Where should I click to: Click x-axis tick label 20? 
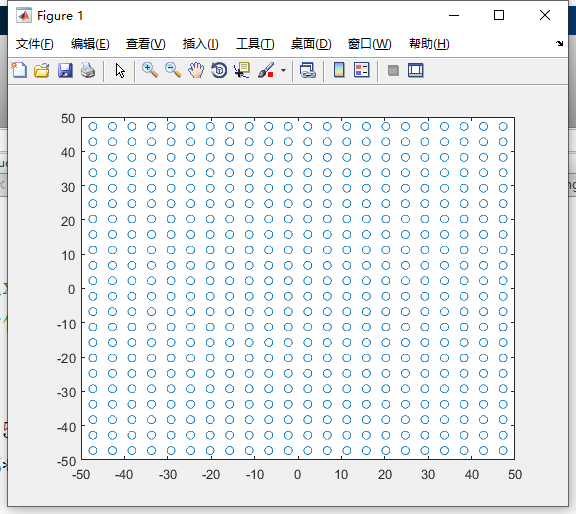(385, 475)
